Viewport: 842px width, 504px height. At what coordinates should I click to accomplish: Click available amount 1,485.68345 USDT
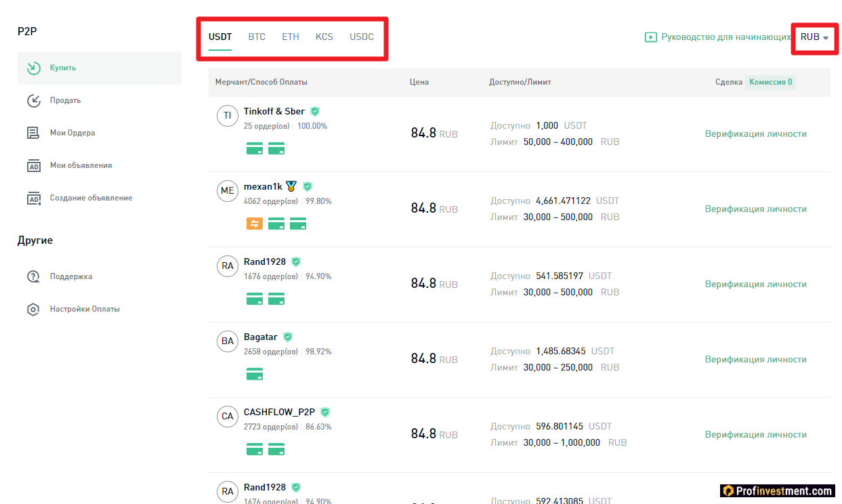tap(575, 352)
